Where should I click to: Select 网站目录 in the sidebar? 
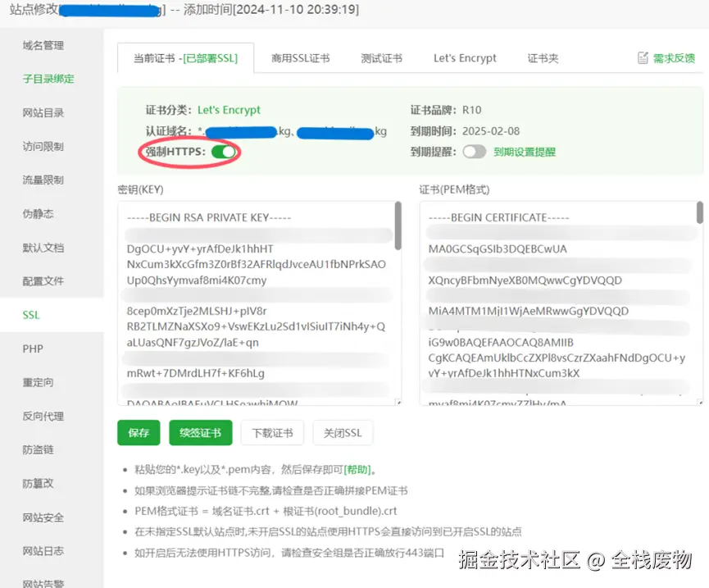coord(43,112)
